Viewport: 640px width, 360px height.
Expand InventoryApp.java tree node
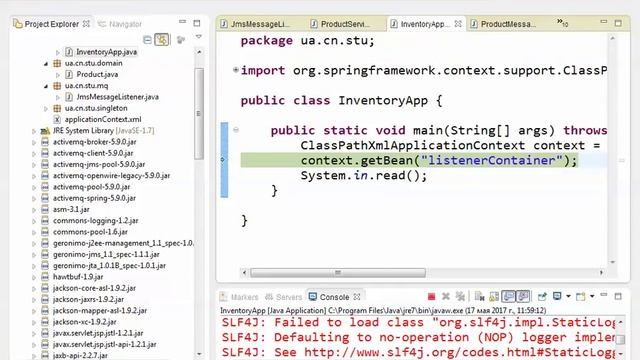(x=58, y=52)
